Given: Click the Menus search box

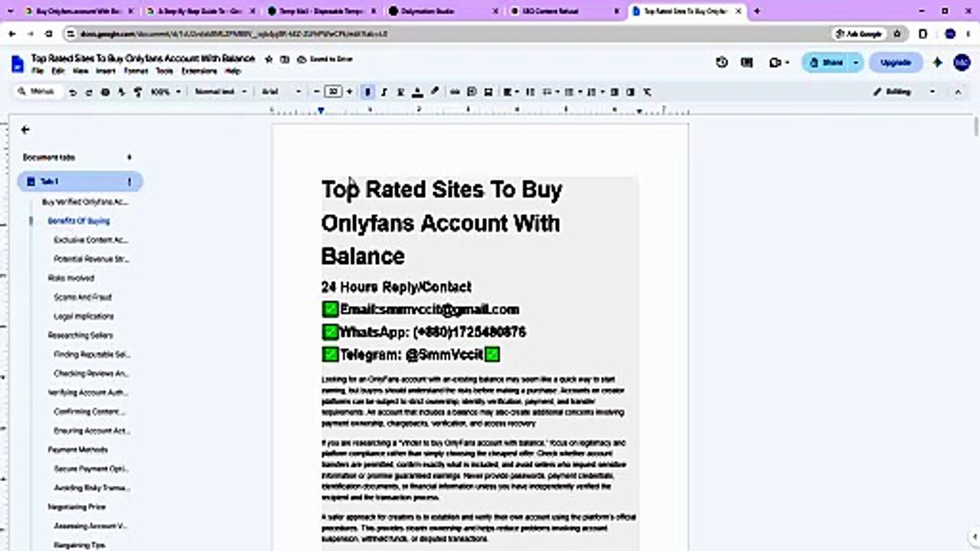Looking at the screenshot, I should (x=37, y=92).
